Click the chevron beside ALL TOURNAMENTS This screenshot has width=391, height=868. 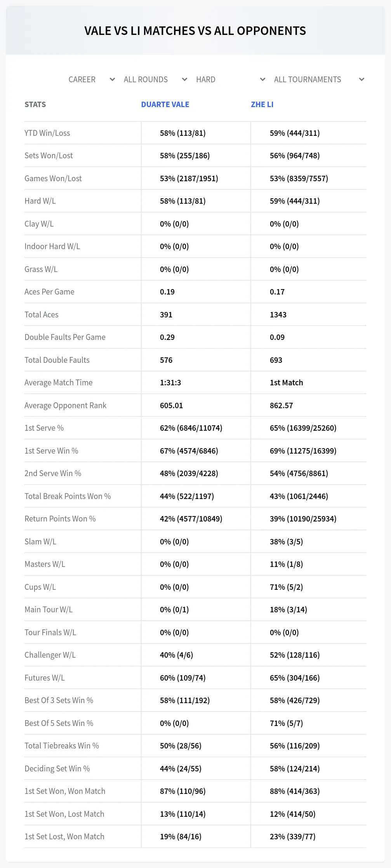click(x=361, y=80)
